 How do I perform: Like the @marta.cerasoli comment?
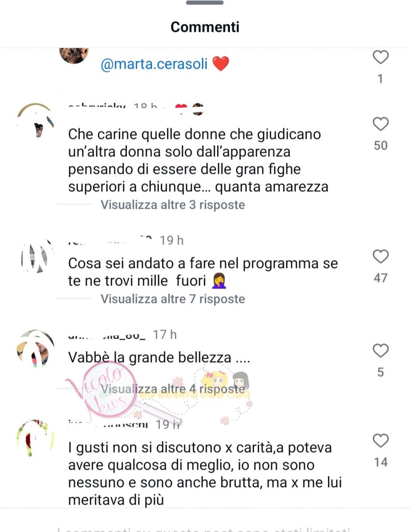(380, 58)
